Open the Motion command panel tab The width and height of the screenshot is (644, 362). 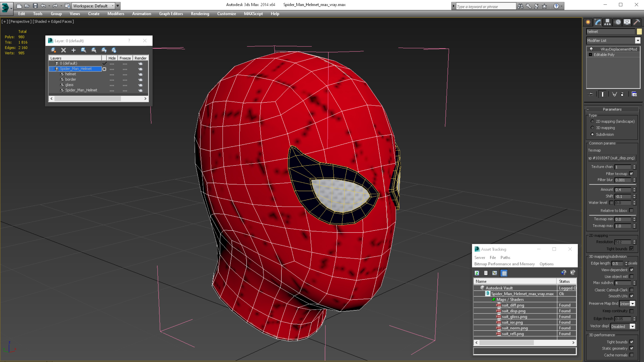618,22
